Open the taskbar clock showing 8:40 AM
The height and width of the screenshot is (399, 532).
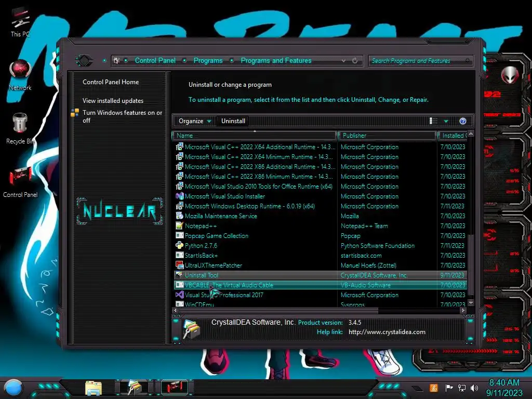coord(504,388)
